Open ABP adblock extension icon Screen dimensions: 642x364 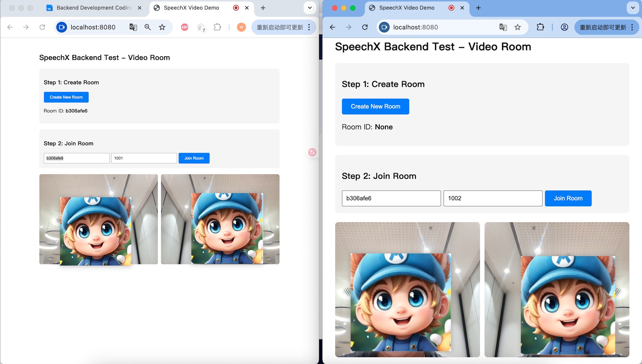coord(185,27)
